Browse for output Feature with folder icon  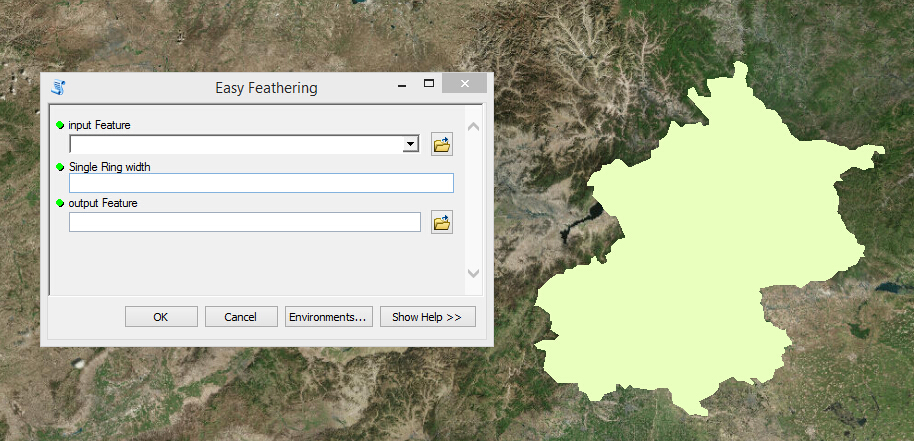(x=442, y=222)
